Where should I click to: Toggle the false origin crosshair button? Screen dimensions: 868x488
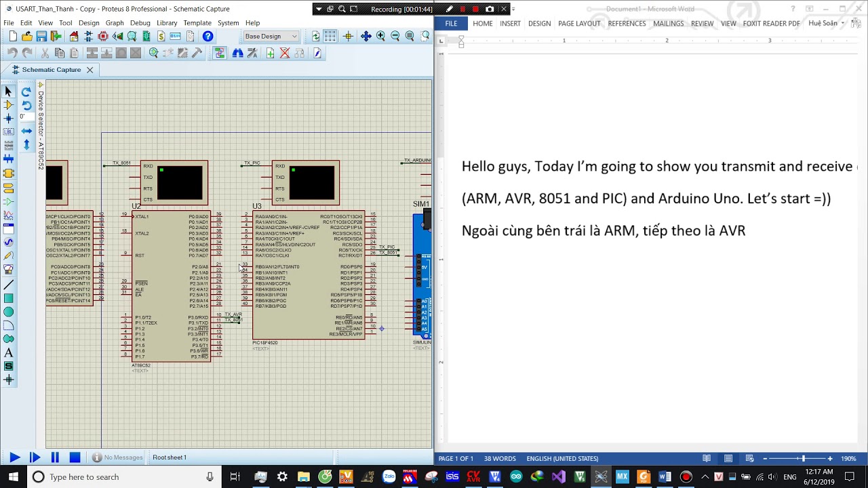click(x=348, y=37)
